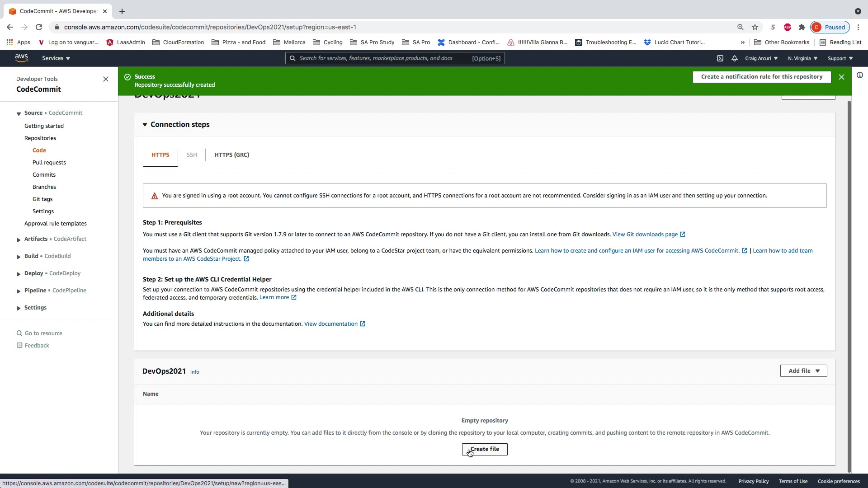Open the notifications bell icon
The image size is (868, 488).
click(x=735, y=58)
